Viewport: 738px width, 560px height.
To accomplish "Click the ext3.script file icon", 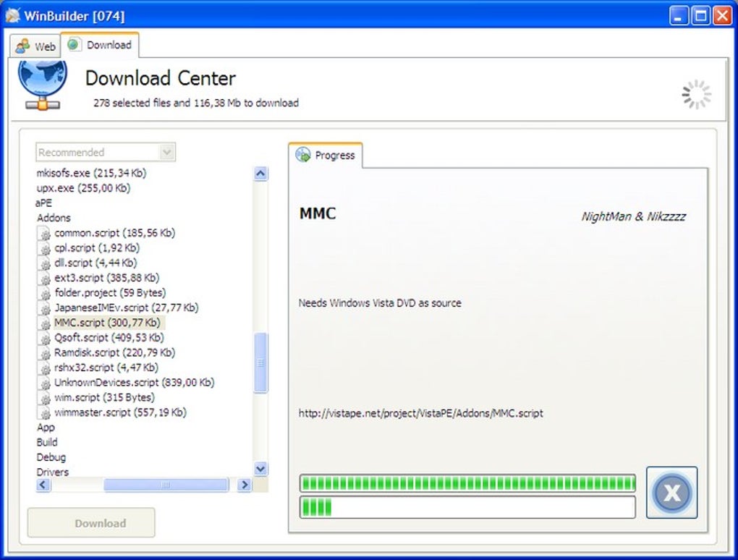I will pyautogui.click(x=44, y=279).
